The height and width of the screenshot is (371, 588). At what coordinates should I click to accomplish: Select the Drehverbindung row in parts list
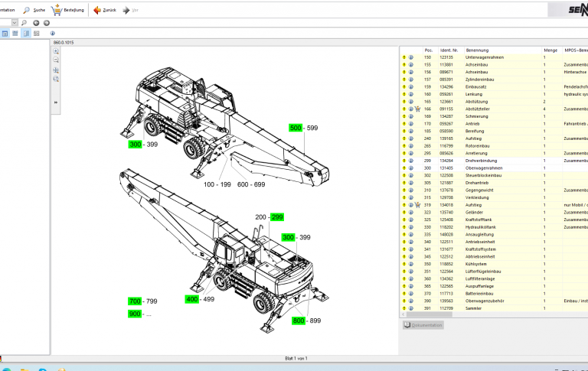click(481, 161)
